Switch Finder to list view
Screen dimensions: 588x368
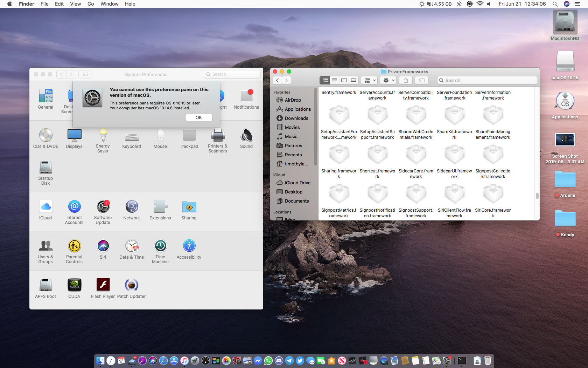(335, 80)
